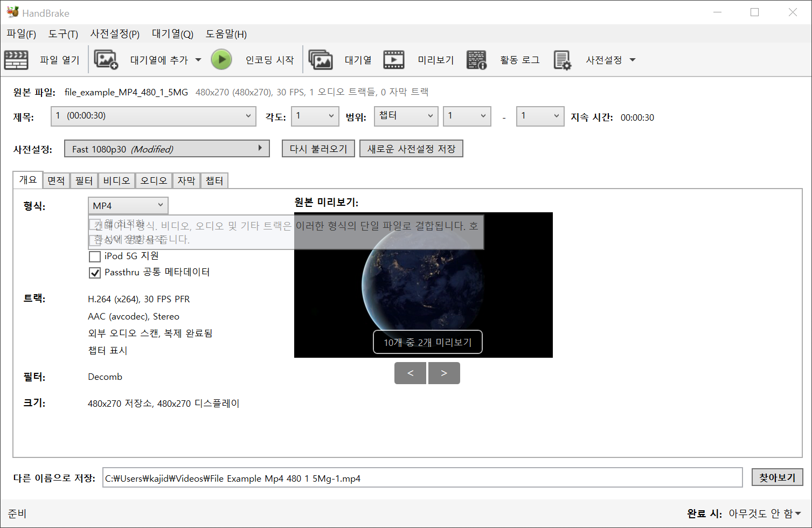Click the Decomb filter text
This screenshot has height=528, width=812.
pyautogui.click(x=105, y=377)
